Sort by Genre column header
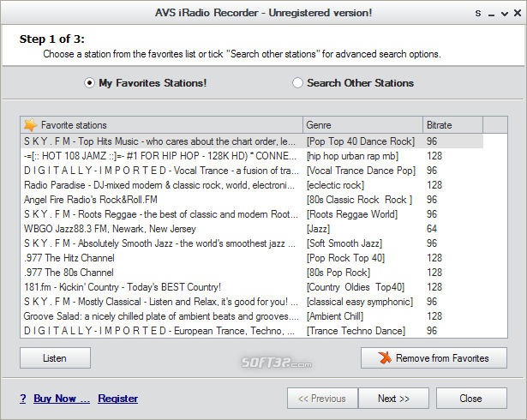 coord(362,125)
